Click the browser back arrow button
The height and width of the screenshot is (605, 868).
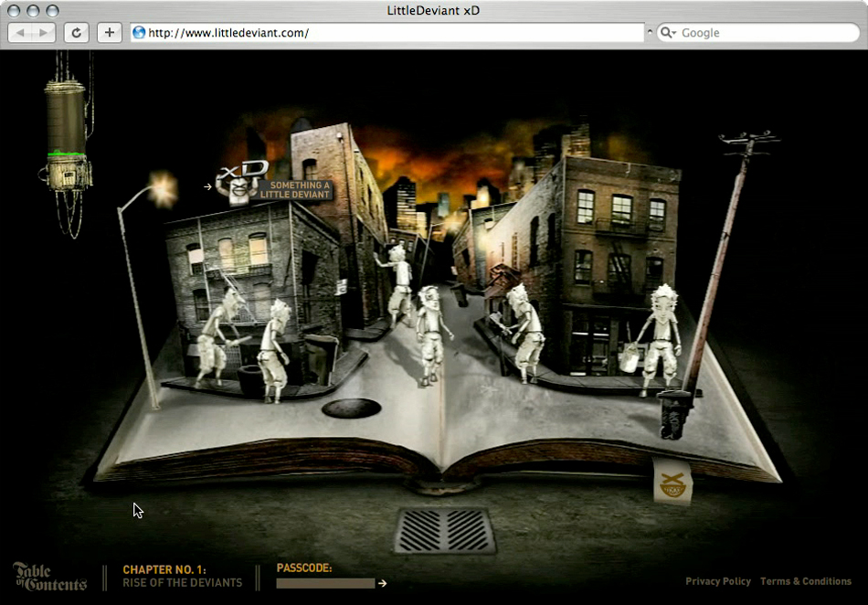pos(21,33)
